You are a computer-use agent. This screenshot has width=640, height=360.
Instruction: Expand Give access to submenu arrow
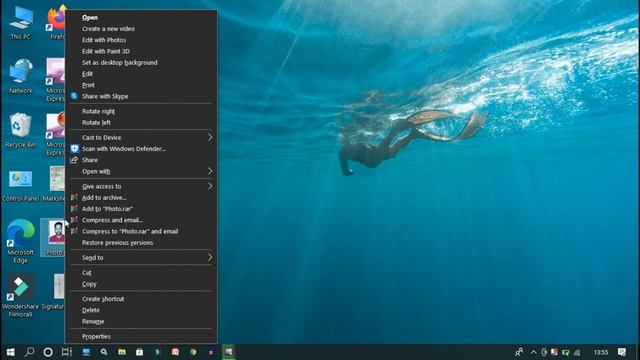click(210, 186)
